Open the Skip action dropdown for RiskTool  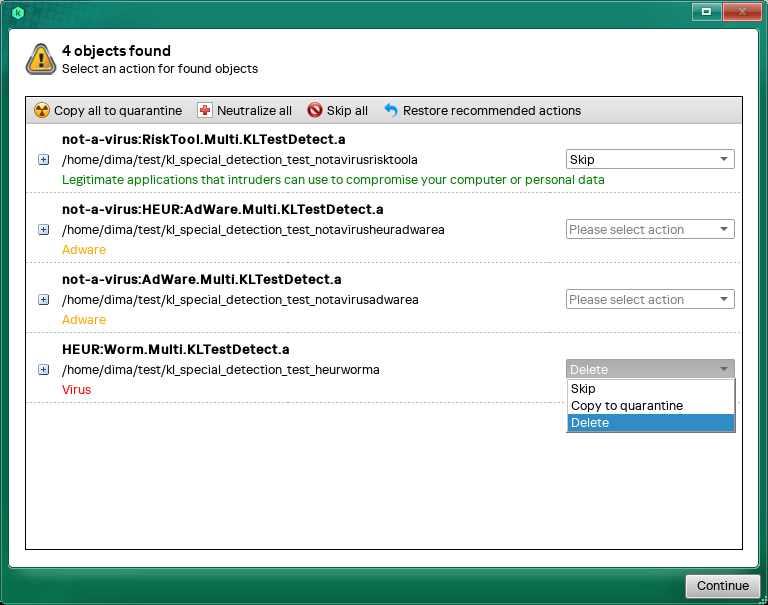tap(650, 159)
